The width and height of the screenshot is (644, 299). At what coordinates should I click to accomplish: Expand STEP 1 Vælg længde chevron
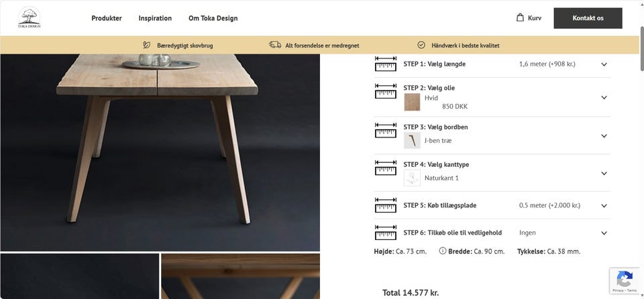[604, 64]
